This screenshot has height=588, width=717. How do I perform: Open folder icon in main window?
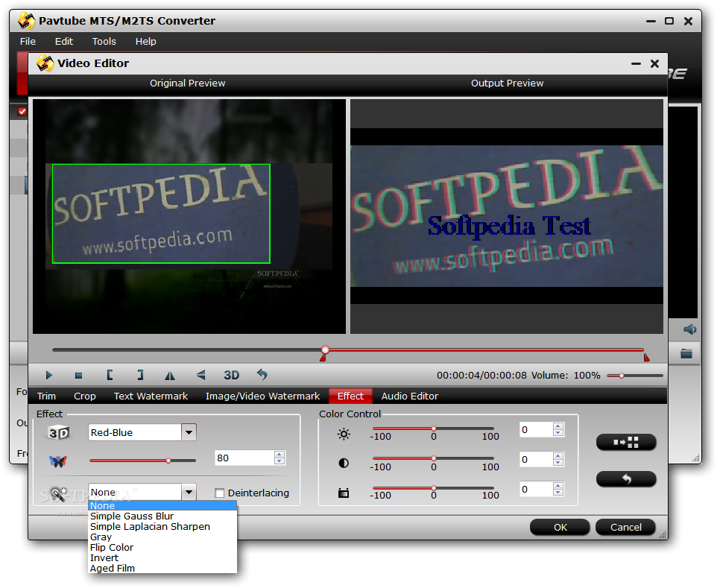pos(686,353)
